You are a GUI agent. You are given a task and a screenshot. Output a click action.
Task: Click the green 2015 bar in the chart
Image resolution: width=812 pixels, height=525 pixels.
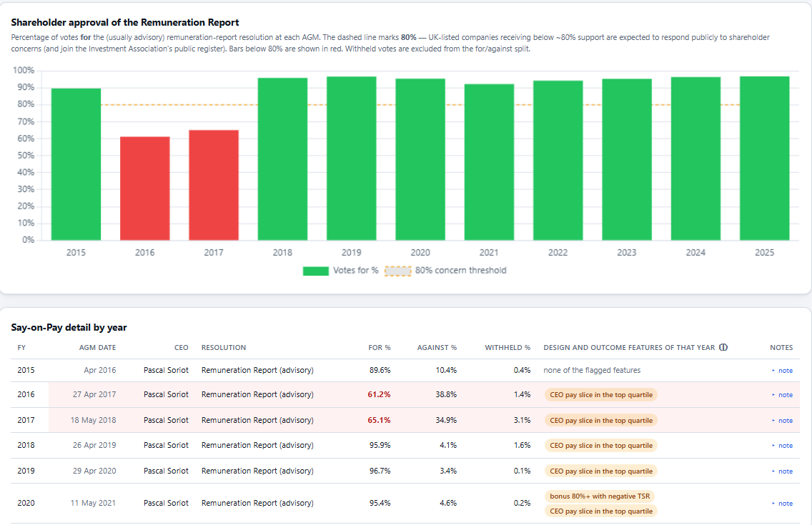tap(76, 164)
